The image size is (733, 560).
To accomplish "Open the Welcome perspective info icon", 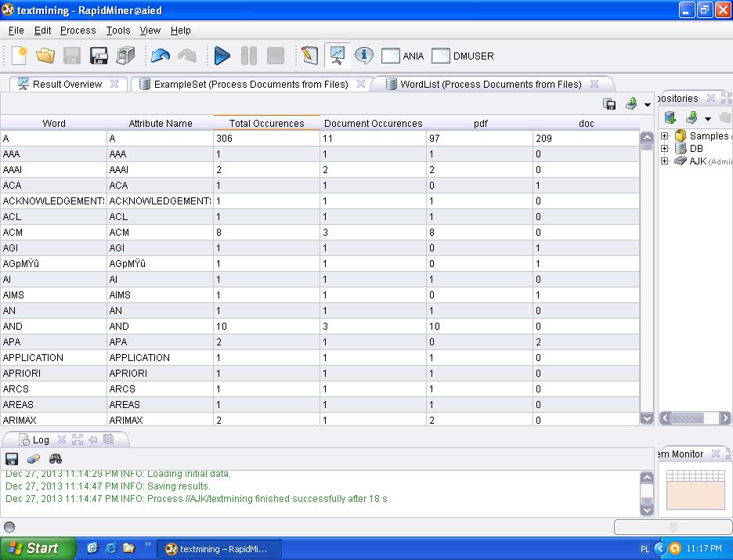I will 363,56.
